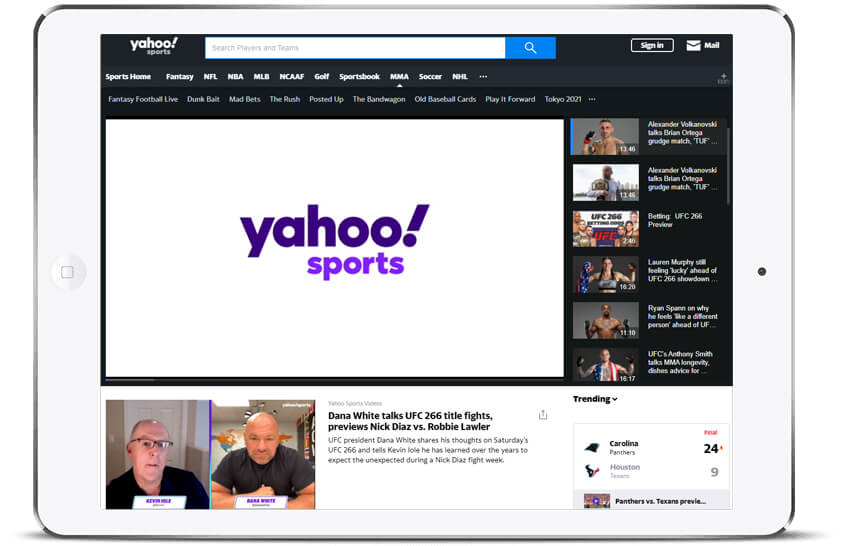Play the Betting: UFC 266 Preview thumbnail

point(605,229)
